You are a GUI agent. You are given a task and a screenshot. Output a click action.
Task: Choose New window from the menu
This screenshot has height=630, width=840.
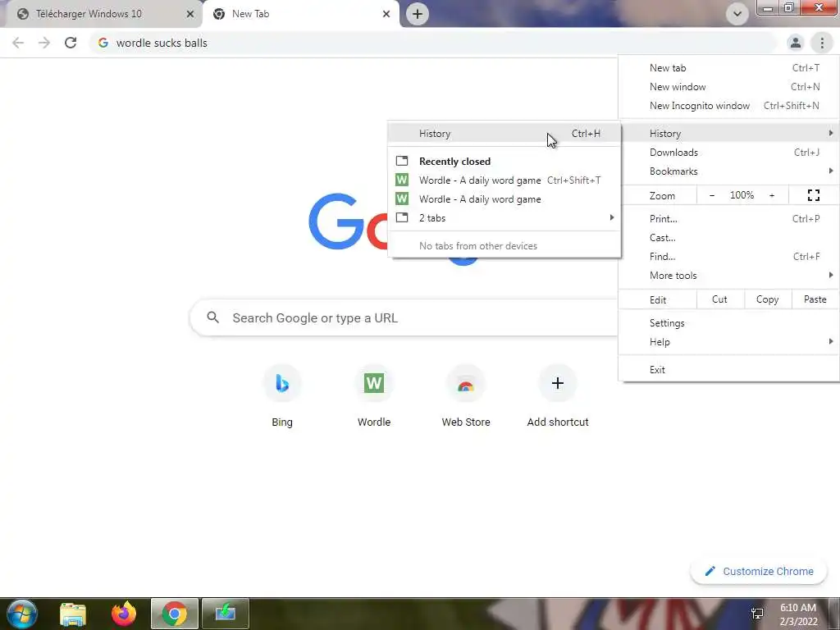point(728,87)
